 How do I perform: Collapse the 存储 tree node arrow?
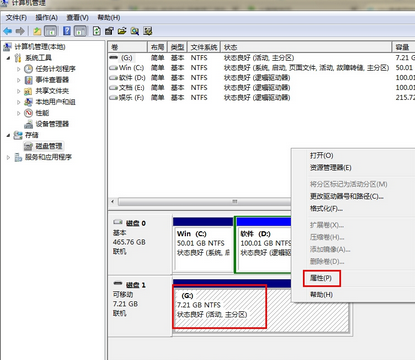(8, 135)
